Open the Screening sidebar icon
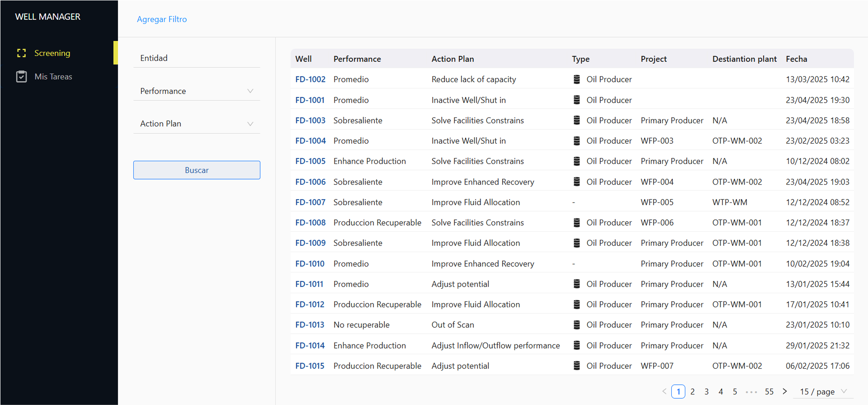The width and height of the screenshot is (868, 405). point(21,53)
